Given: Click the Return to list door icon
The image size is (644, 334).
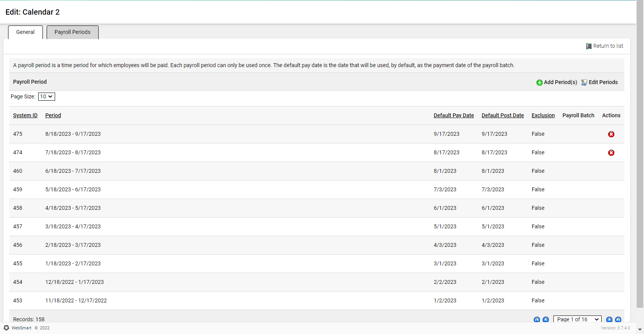Looking at the screenshot, I should [x=589, y=46].
